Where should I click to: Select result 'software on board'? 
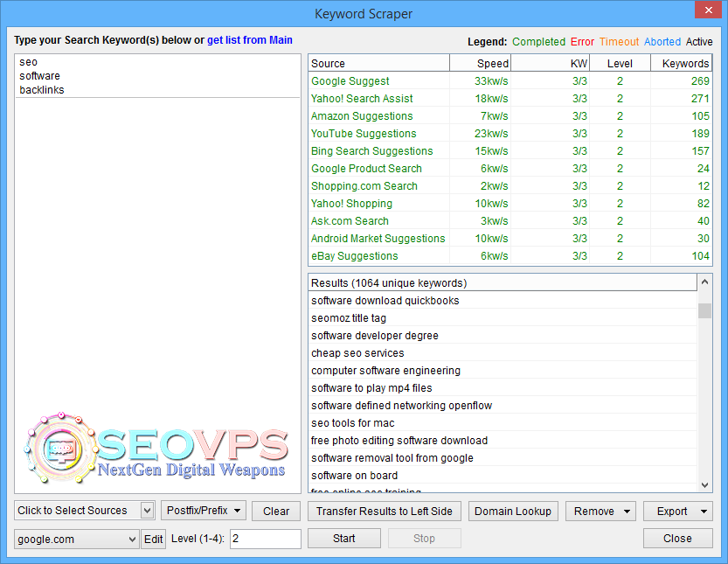click(503, 476)
